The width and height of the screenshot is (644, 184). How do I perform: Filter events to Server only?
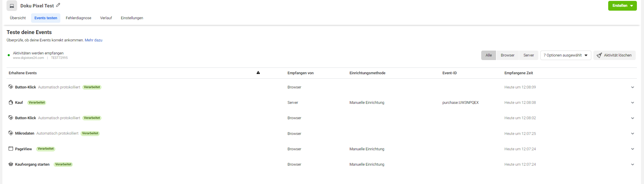[x=528, y=55]
